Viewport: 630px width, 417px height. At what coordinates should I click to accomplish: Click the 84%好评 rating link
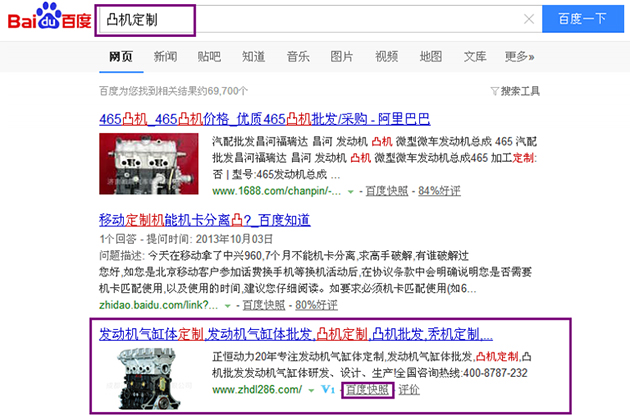[x=439, y=190]
